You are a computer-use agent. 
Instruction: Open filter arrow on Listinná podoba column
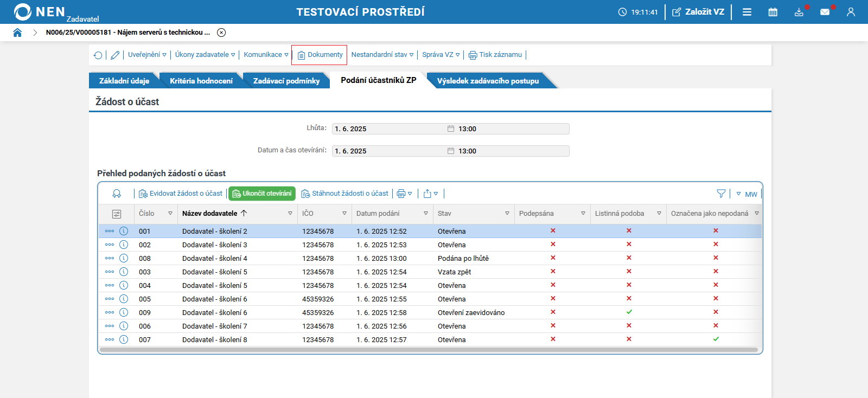tap(659, 214)
